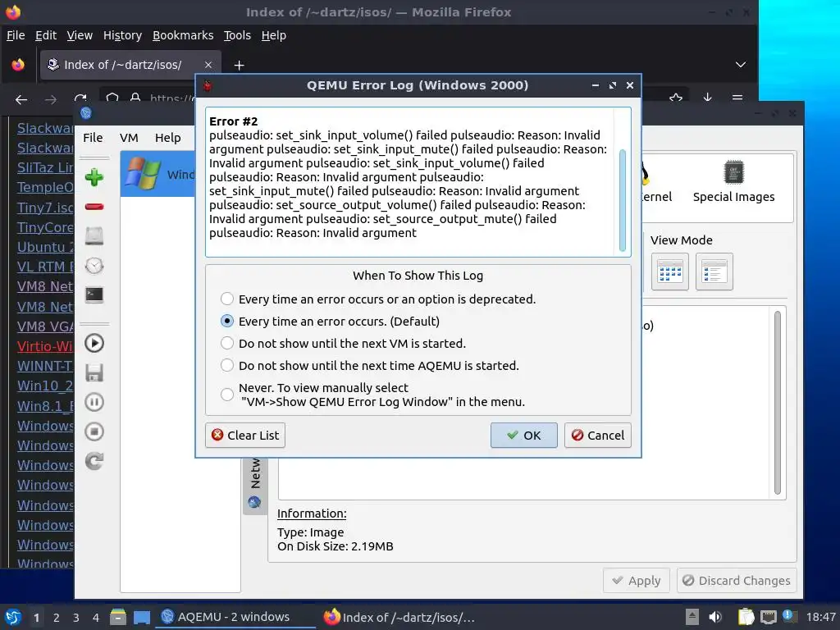This screenshot has width=840, height=630.
Task: Select 'Every time an error occurs. (Default)' radio
Action: tap(227, 321)
